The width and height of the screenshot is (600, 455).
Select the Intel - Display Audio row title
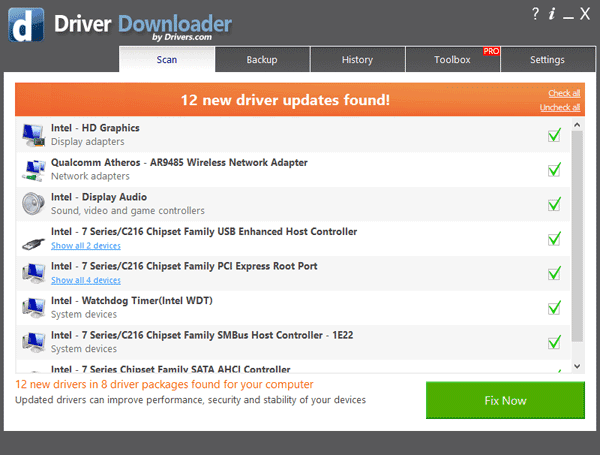pyautogui.click(x=99, y=197)
